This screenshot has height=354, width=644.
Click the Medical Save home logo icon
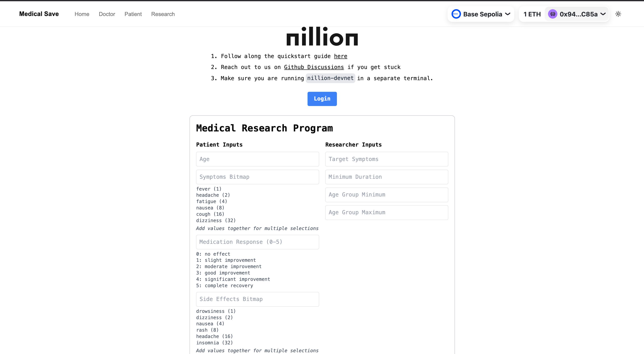coord(39,14)
